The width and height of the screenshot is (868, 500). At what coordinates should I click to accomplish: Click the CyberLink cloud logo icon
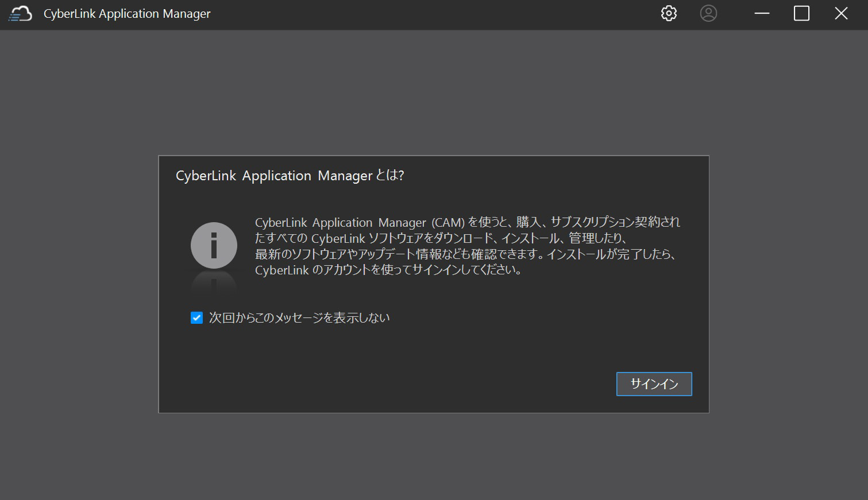[20, 13]
